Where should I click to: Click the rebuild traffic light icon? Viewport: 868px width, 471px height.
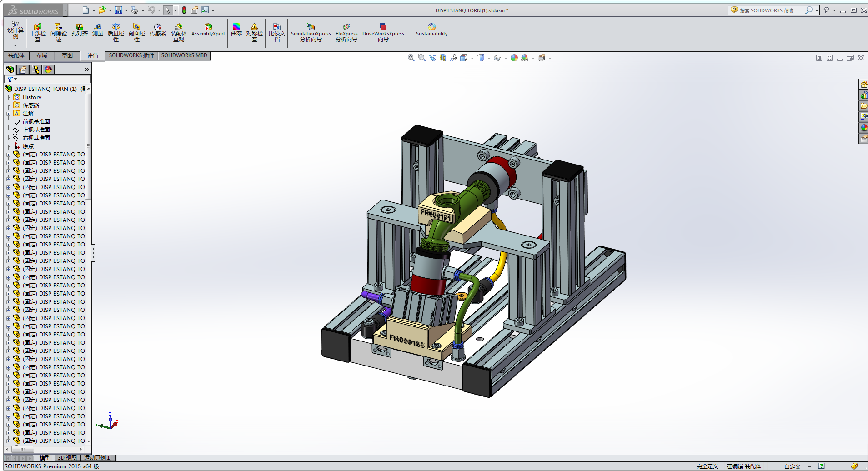[x=184, y=10]
